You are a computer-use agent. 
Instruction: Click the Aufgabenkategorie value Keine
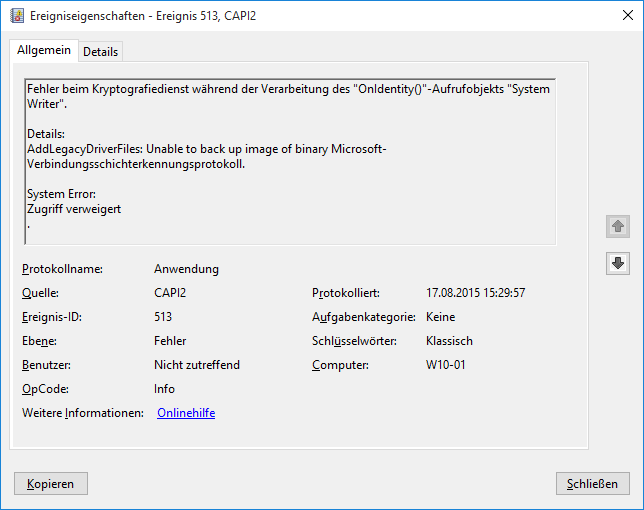click(x=441, y=317)
